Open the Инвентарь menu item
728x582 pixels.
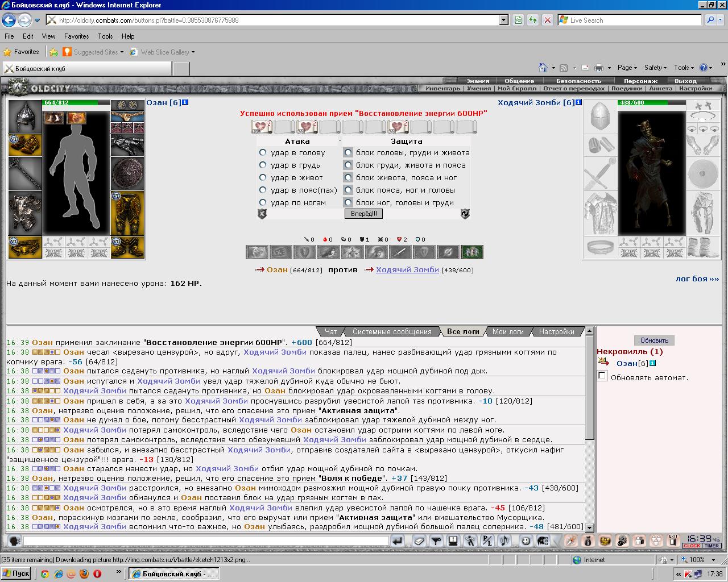pyautogui.click(x=442, y=89)
